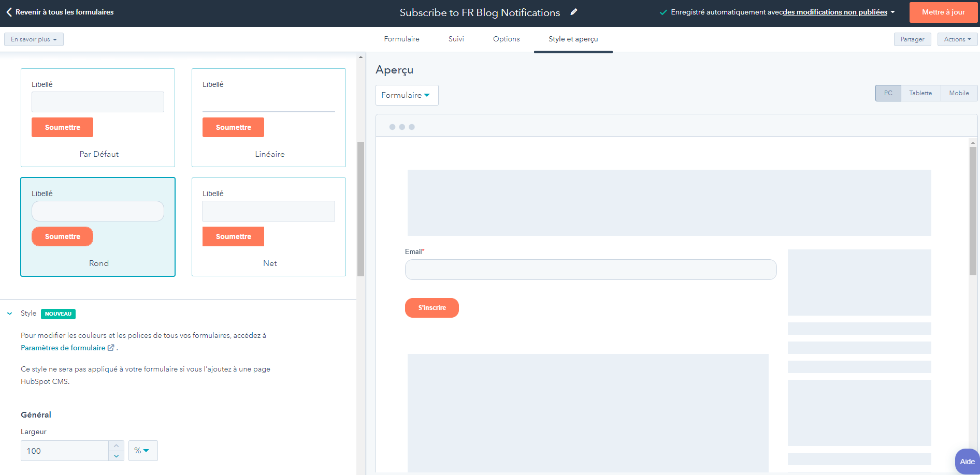Screen dimensions: 980x475
Task: Open the Formulaire preview dropdown
Action: (x=407, y=95)
